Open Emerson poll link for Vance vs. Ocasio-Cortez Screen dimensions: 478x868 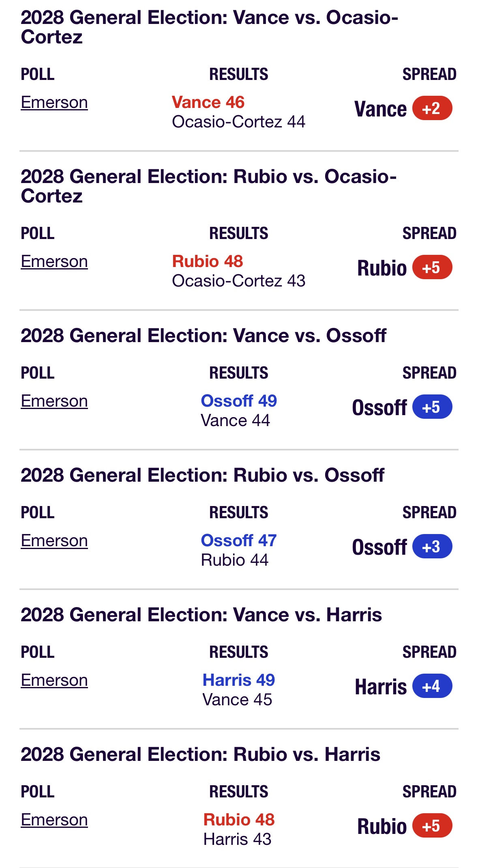point(54,103)
